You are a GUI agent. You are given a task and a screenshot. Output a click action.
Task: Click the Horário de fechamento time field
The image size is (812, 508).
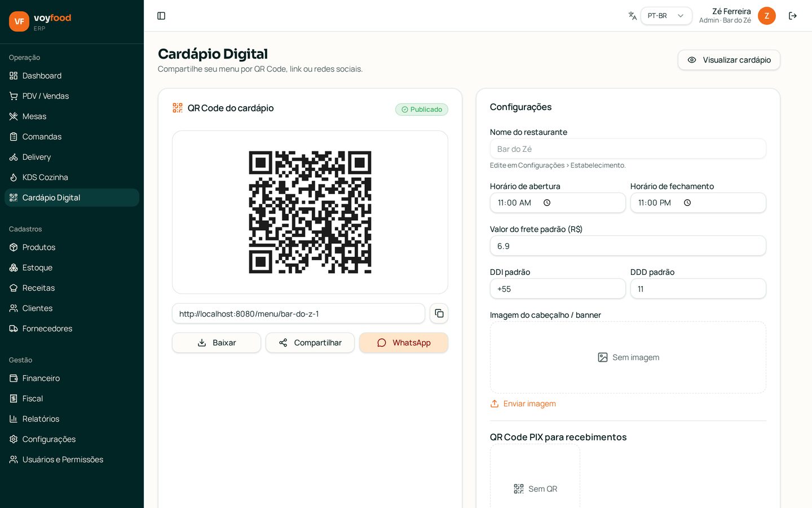point(698,203)
